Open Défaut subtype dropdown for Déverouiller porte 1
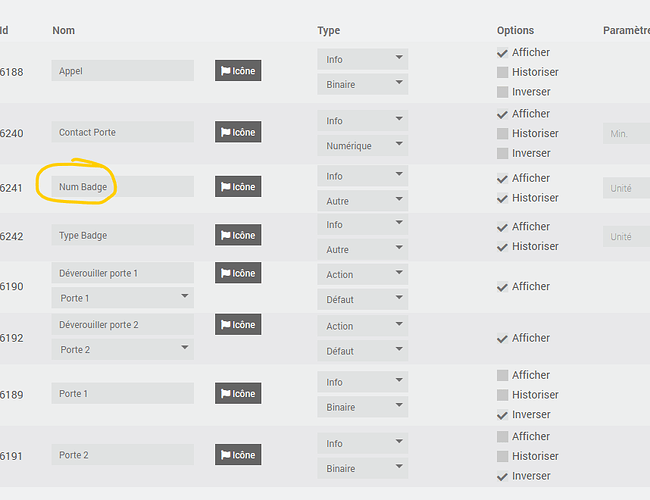 tap(363, 299)
